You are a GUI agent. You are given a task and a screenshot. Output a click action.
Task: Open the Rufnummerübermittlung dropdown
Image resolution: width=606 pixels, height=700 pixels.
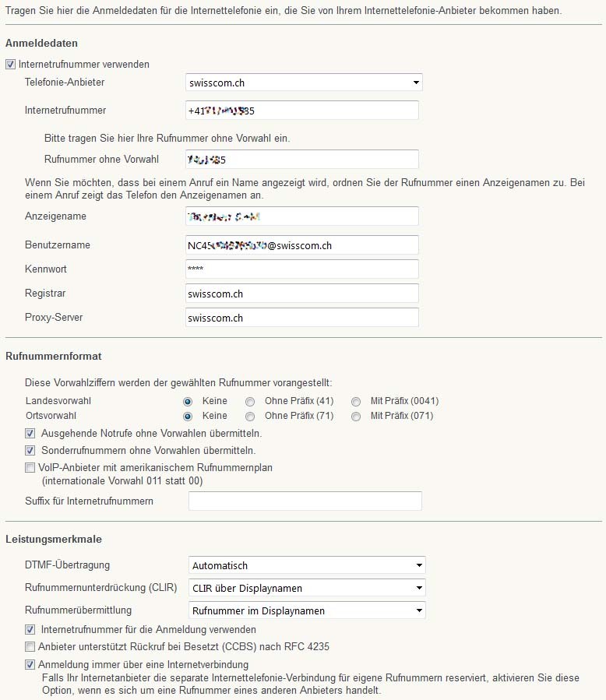(306, 610)
